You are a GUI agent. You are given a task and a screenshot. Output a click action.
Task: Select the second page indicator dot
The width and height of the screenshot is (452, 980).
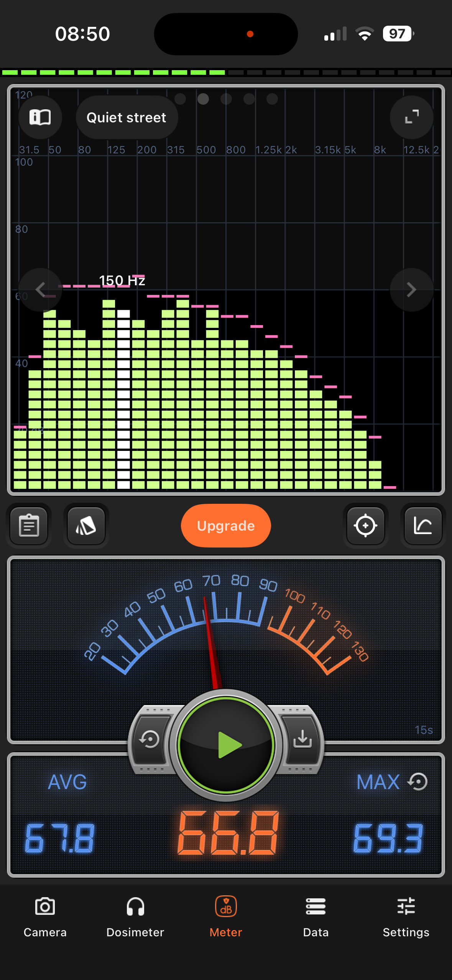203,99
